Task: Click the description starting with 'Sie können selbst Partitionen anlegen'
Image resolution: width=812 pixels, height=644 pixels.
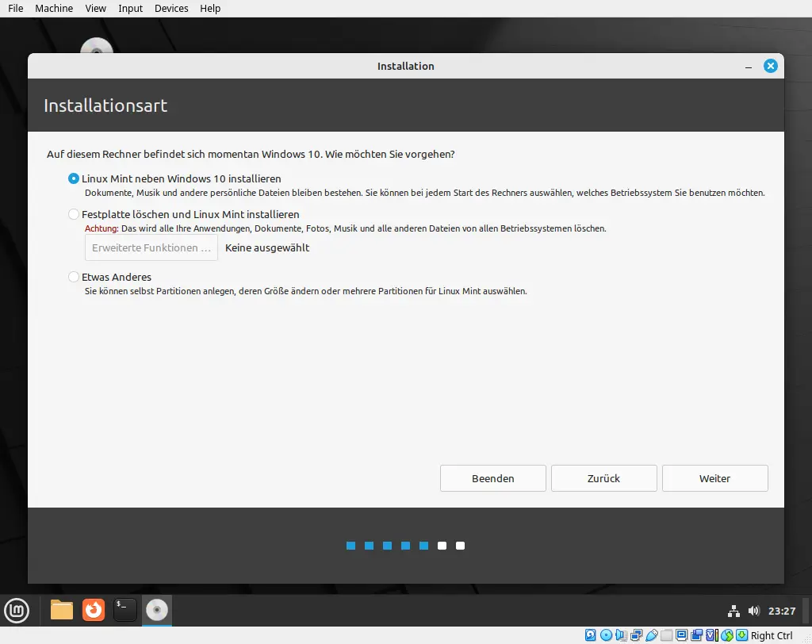Action: pyautogui.click(x=305, y=291)
